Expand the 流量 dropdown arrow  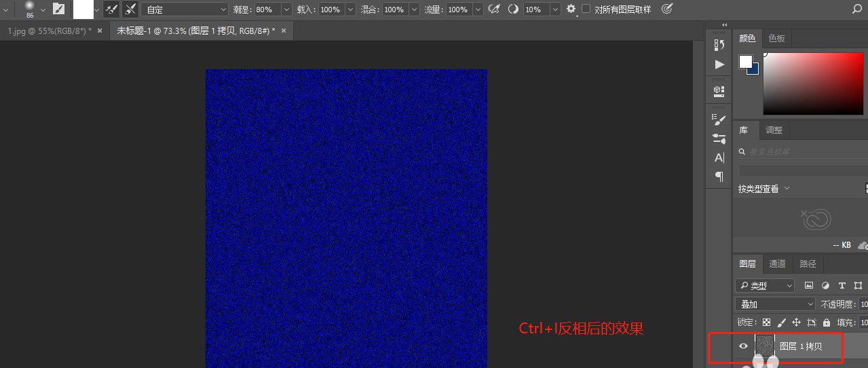pyautogui.click(x=478, y=10)
